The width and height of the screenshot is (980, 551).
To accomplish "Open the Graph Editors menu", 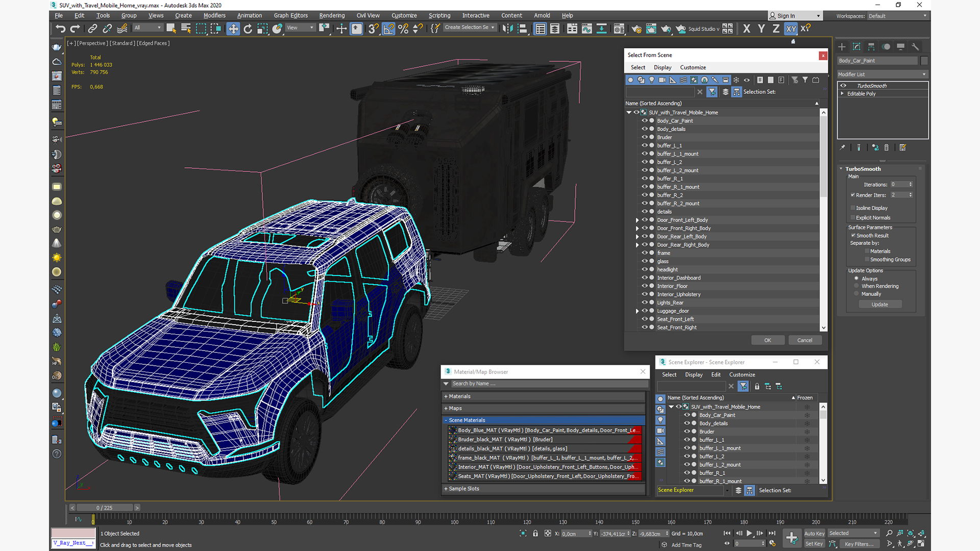I will pos(290,15).
